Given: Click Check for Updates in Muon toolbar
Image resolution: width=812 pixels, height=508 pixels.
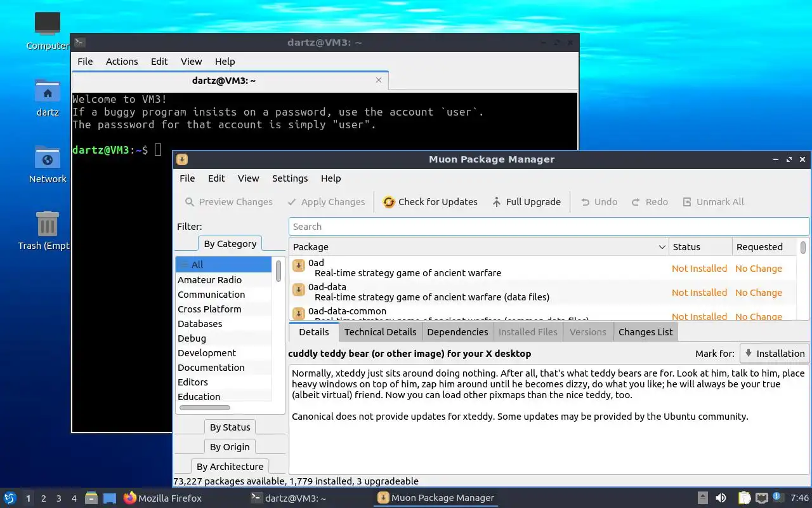Looking at the screenshot, I should click(x=429, y=202).
